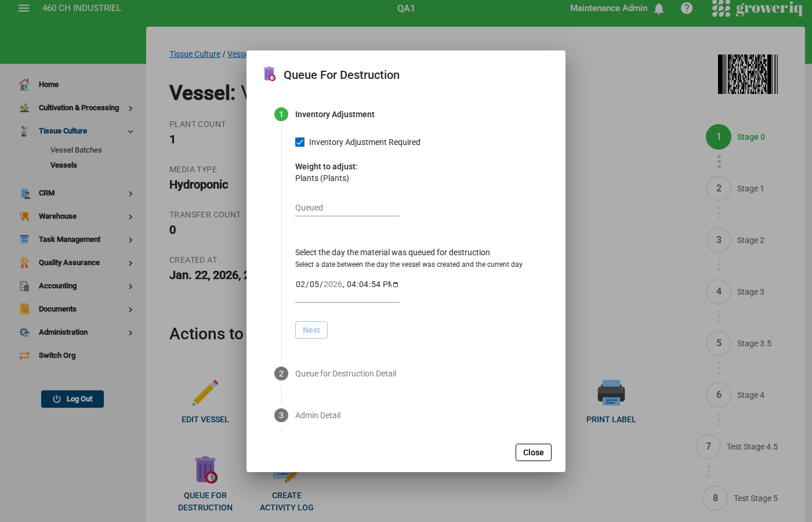Viewport: 812px width, 522px height.
Task: Click the Home house icon in the sidebar
Action: (x=24, y=84)
